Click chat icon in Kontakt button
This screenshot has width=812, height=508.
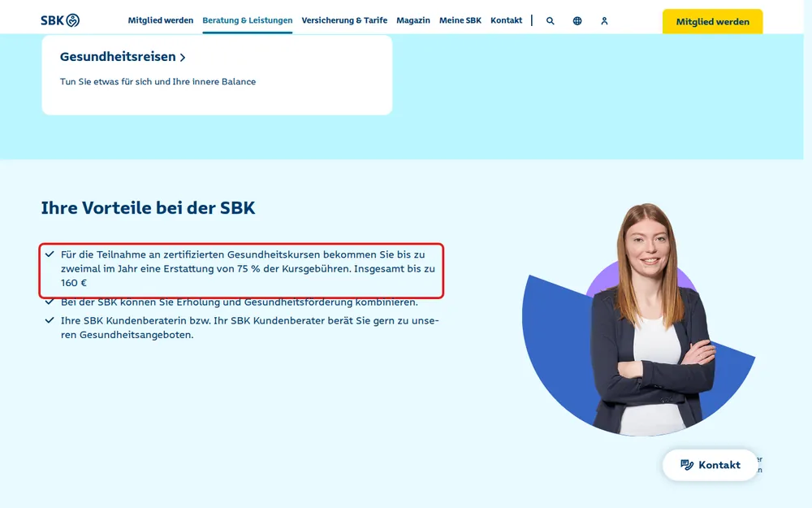point(687,465)
